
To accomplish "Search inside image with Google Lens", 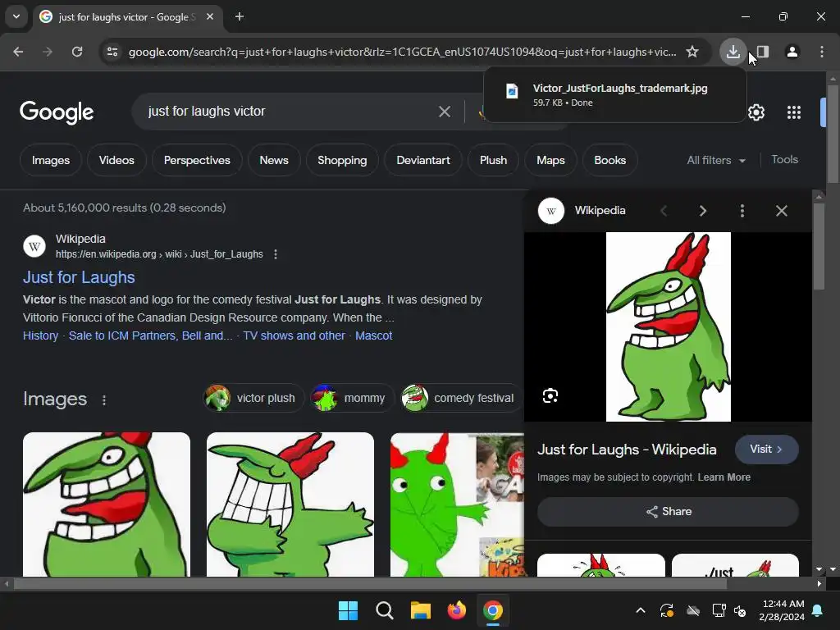I will pyautogui.click(x=550, y=396).
